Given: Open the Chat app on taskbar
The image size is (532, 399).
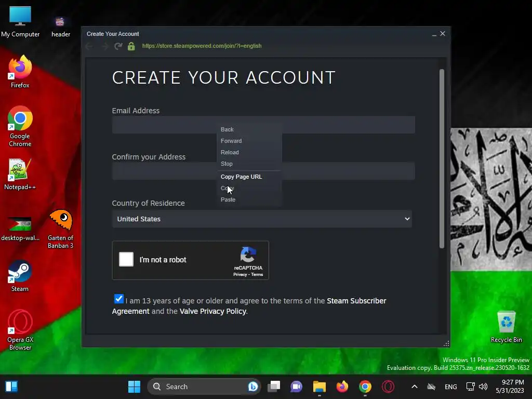Looking at the screenshot, I should pyautogui.click(x=296, y=387).
